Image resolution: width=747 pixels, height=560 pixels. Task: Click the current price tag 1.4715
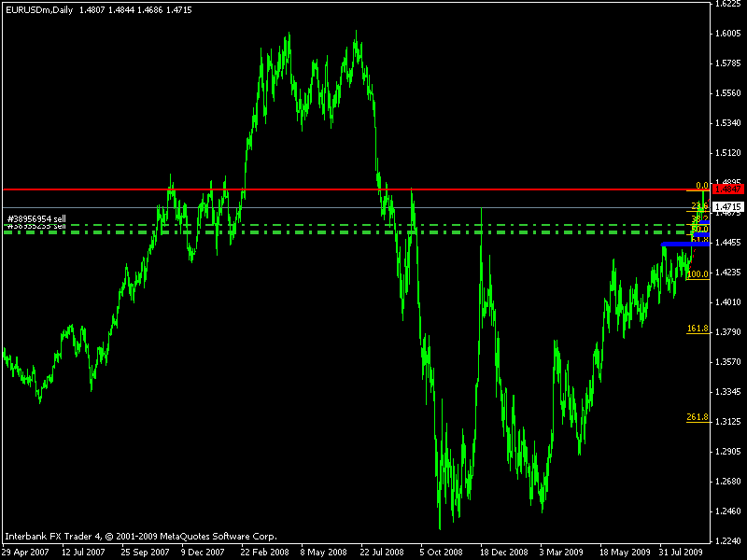(x=728, y=206)
